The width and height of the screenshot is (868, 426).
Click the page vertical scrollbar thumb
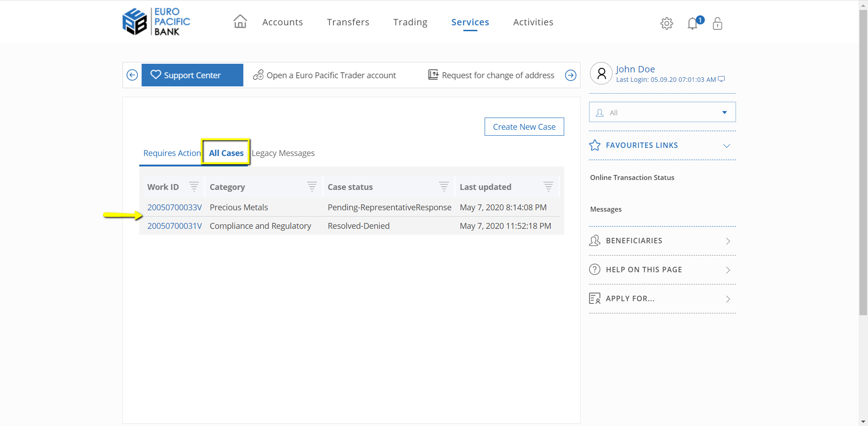coord(863,162)
